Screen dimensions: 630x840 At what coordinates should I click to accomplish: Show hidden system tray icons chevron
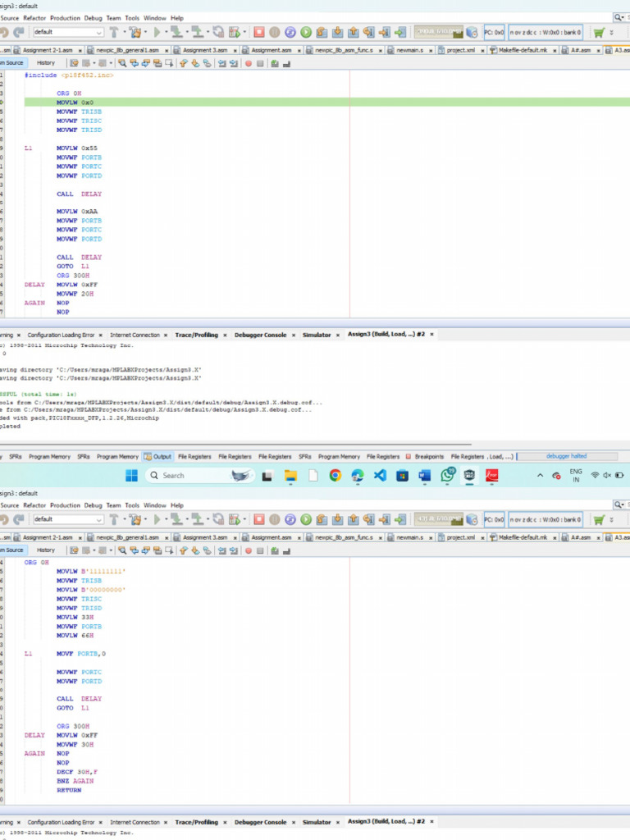pos(540,475)
